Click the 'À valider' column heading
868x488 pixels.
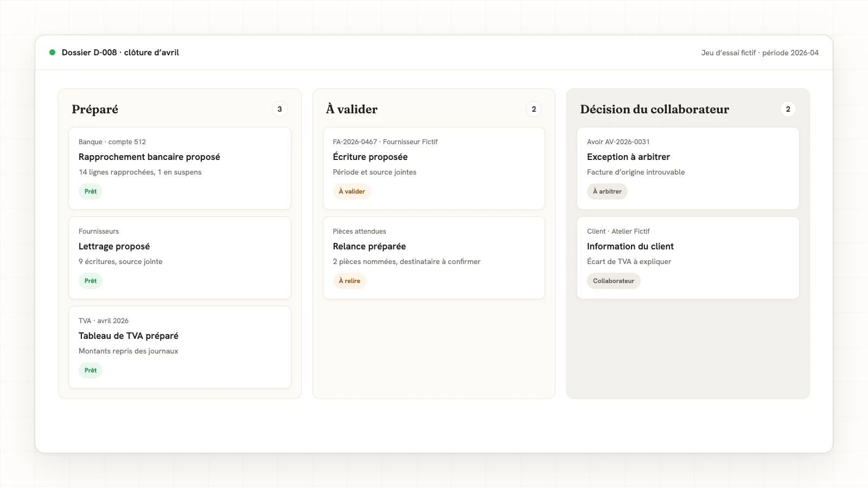(352, 109)
